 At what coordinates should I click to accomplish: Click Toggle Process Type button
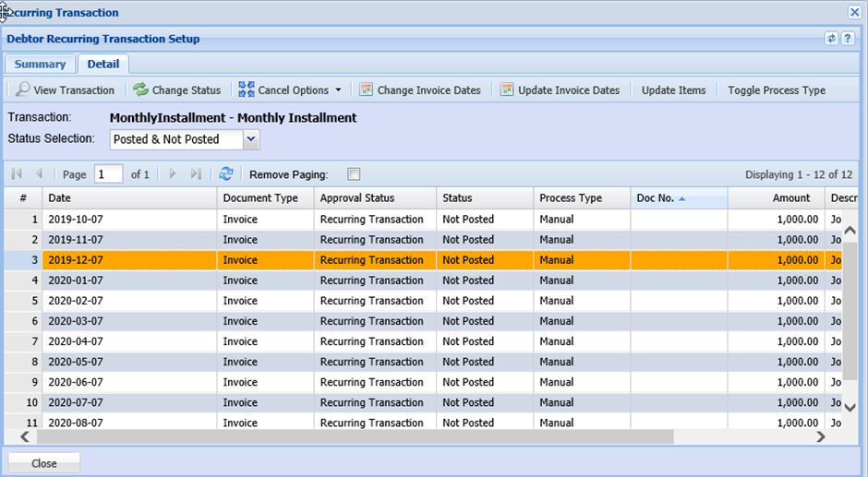pos(776,90)
